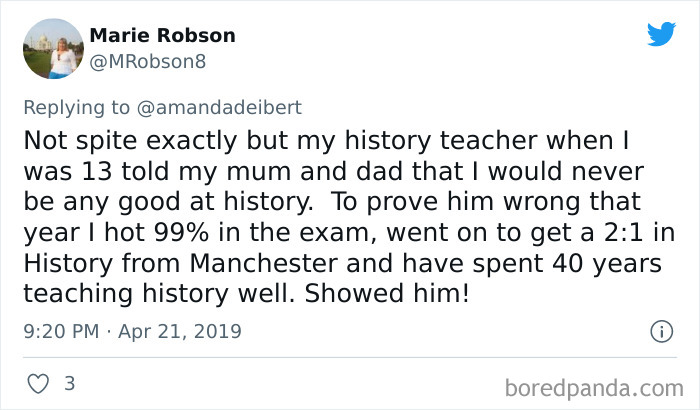Click the "Showed him!" phrase
This screenshot has height=410, width=700.
pyautogui.click(x=387, y=293)
